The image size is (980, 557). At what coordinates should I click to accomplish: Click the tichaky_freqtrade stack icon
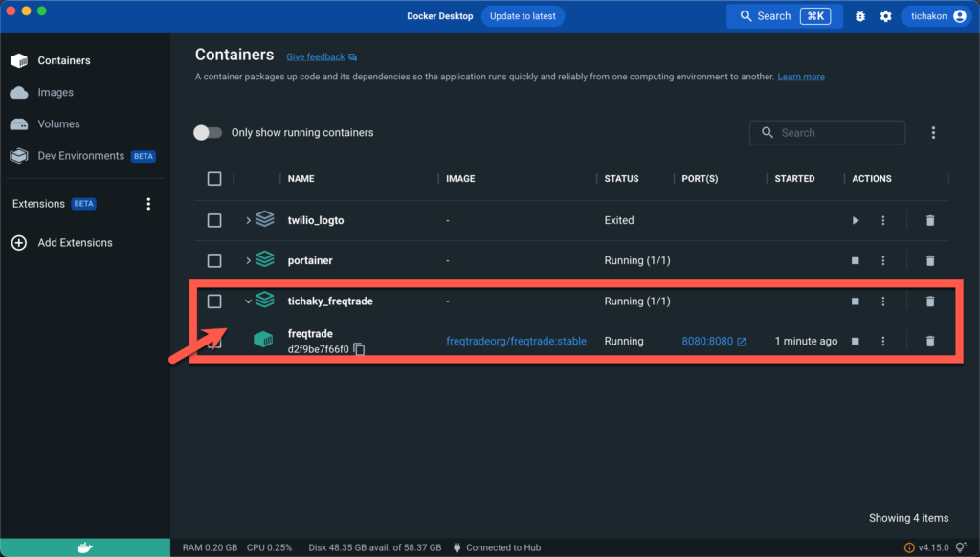point(265,300)
